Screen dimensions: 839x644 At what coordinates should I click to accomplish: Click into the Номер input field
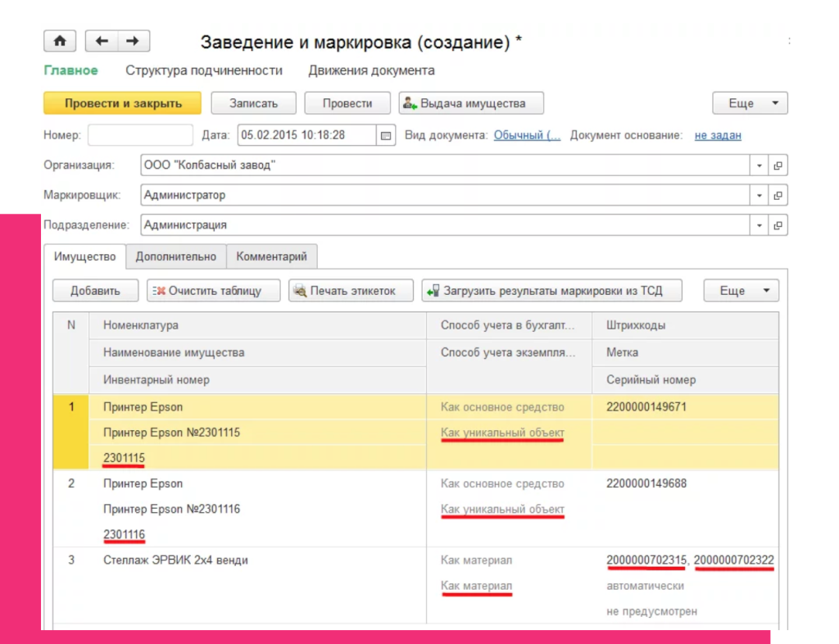point(140,135)
